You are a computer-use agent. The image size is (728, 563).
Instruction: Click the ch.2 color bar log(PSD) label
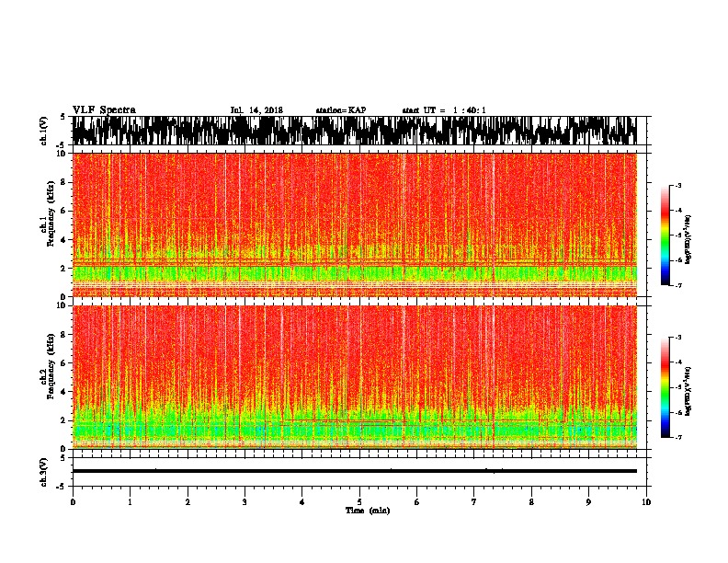(x=688, y=391)
